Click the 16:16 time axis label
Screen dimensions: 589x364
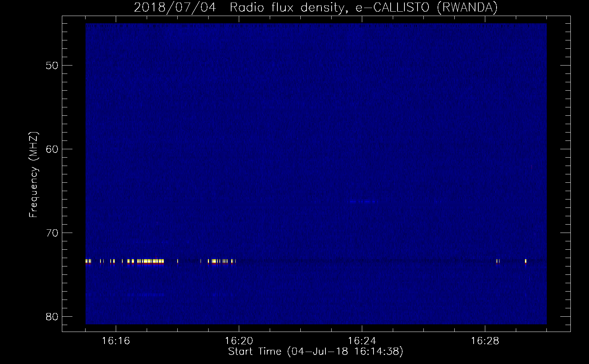116,341
